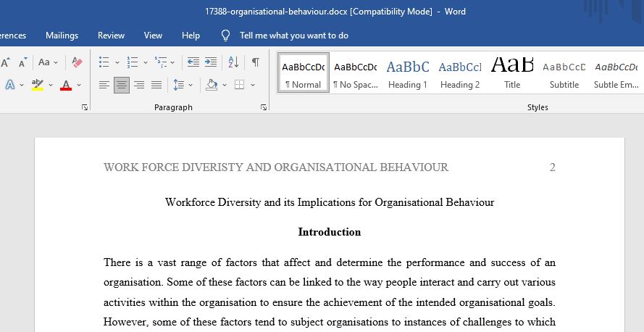644x332 pixels.
Task: Open the Change Case dropdown arrow
Action: coord(56,63)
